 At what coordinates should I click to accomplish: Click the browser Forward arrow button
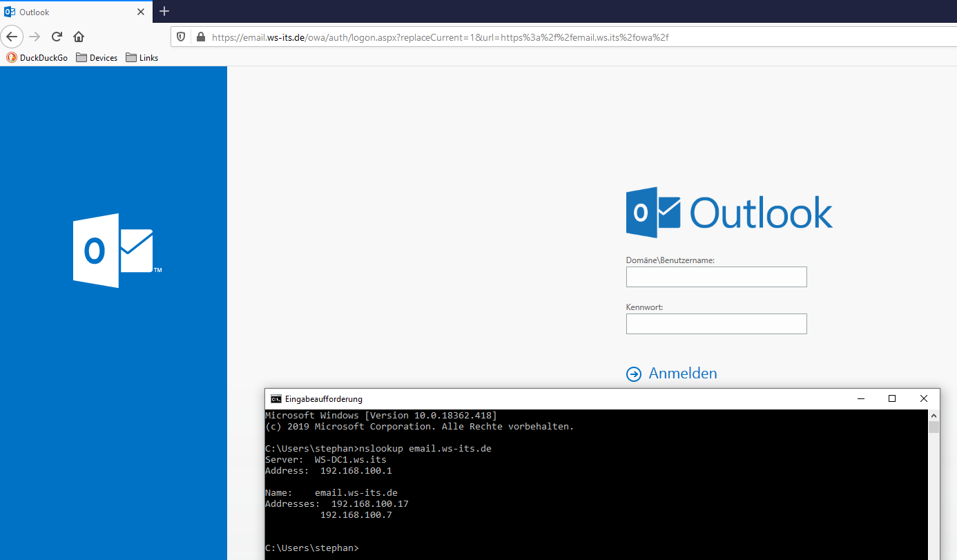tap(35, 37)
